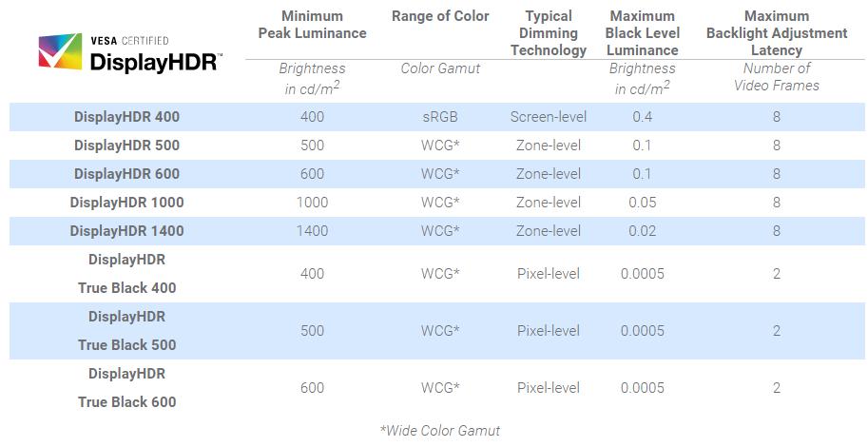Image resolution: width=868 pixels, height=447 pixels.
Task: Click the Typical Dimming Technology header
Action: pos(549,33)
